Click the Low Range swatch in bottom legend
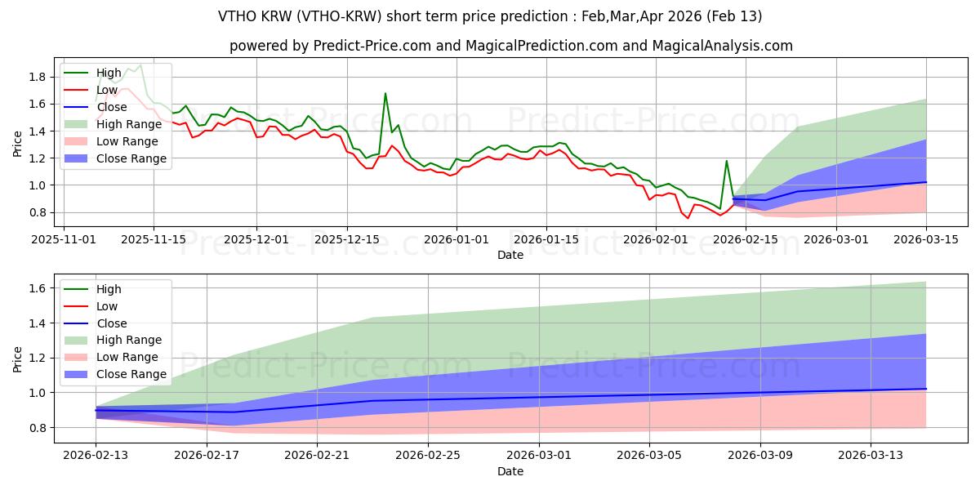 point(78,358)
